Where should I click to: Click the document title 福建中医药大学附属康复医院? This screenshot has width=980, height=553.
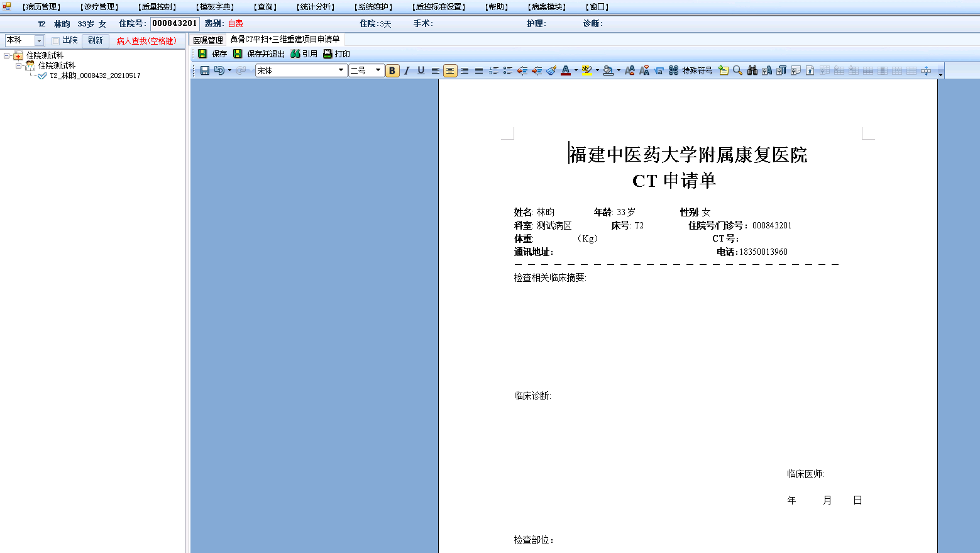(x=688, y=155)
